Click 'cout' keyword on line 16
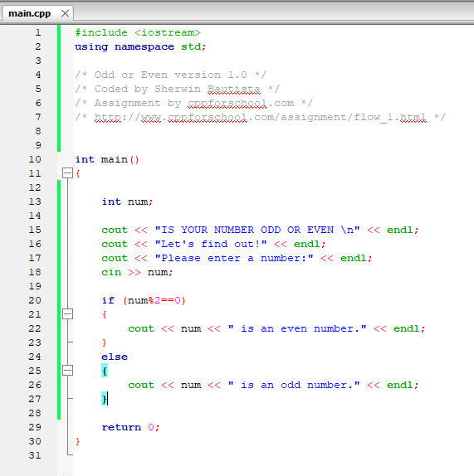 pyautogui.click(x=115, y=244)
